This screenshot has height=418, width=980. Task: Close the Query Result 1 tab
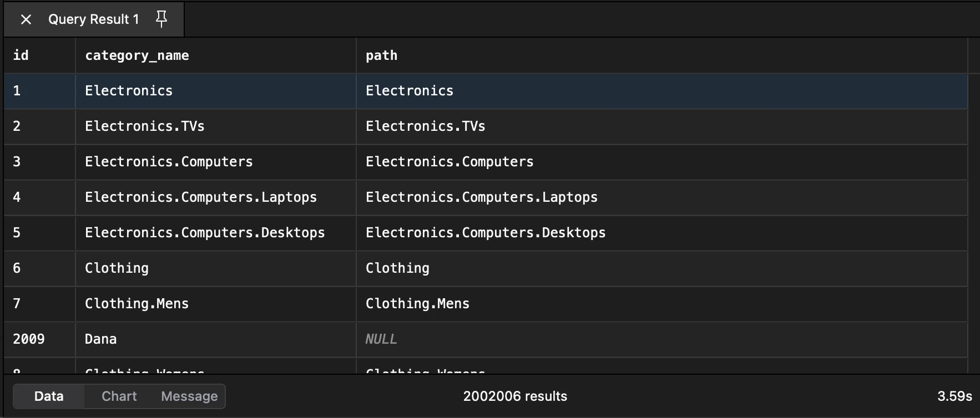pos(26,19)
